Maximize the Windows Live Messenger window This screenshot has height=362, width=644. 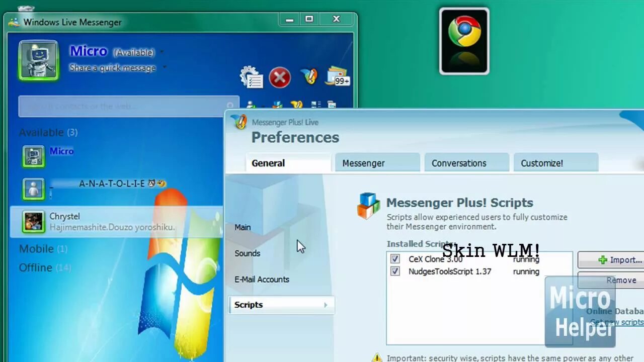(309, 20)
